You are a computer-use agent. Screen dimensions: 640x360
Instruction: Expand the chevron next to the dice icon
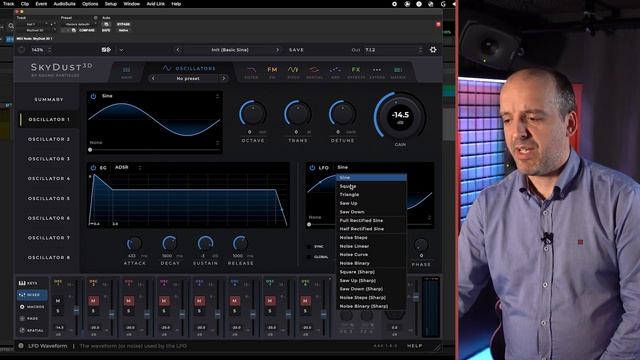pyautogui.click(x=121, y=50)
